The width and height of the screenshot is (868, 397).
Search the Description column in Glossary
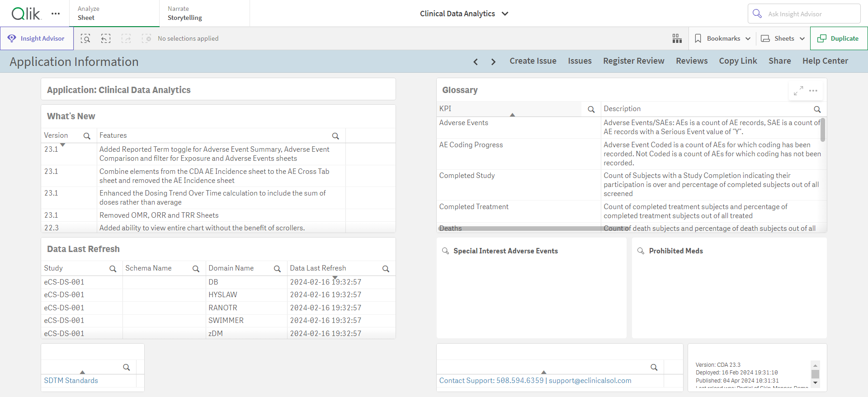coord(817,109)
